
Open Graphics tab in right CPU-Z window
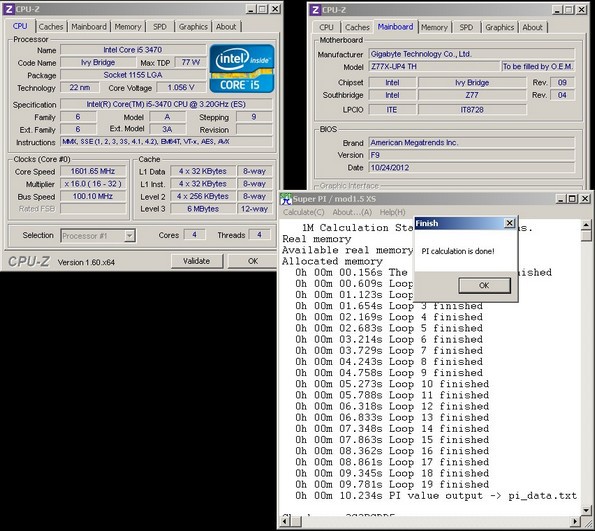point(500,27)
